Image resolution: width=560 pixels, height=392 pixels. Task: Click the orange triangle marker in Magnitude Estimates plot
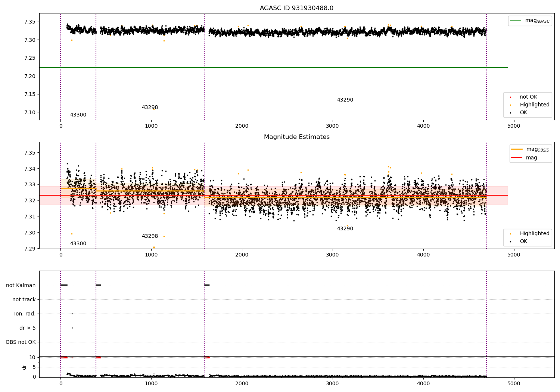click(154, 248)
